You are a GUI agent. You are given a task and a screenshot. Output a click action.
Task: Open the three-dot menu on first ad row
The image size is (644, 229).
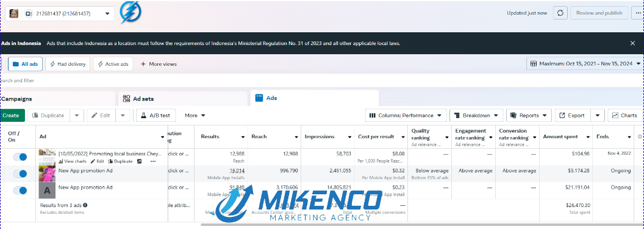pos(153,161)
